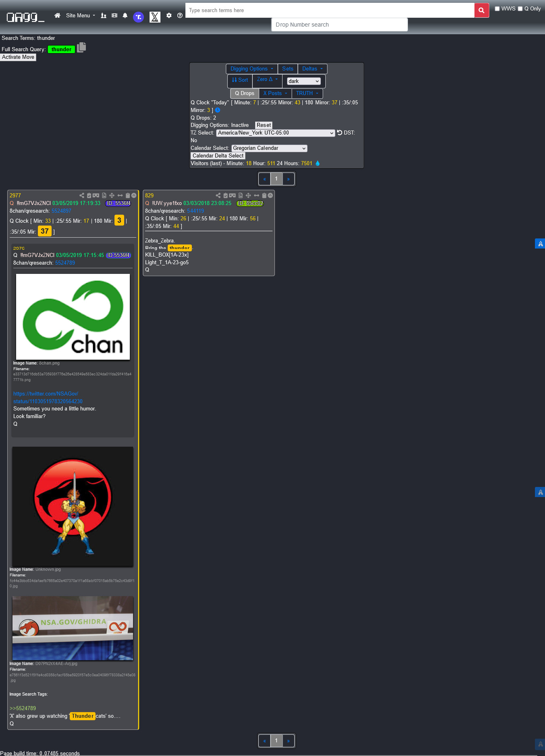Open the X logo icon in navbar
The width and height of the screenshot is (545, 756).
point(155,17)
